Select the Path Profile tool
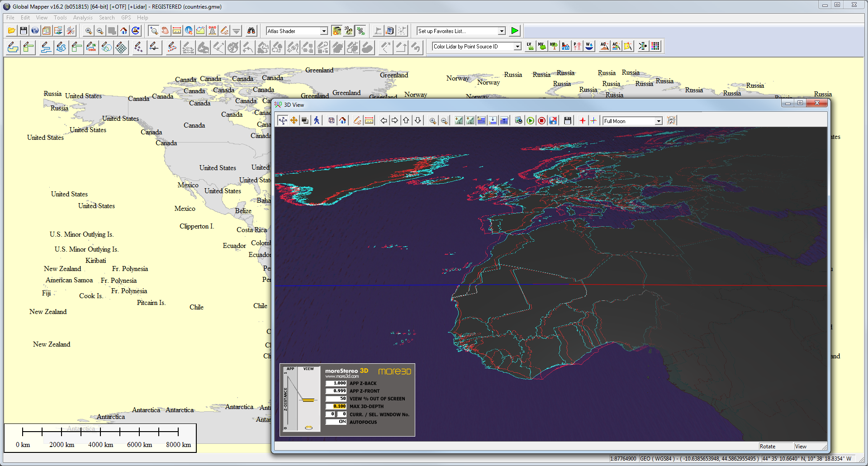The width and height of the screenshot is (868, 466). (x=201, y=31)
